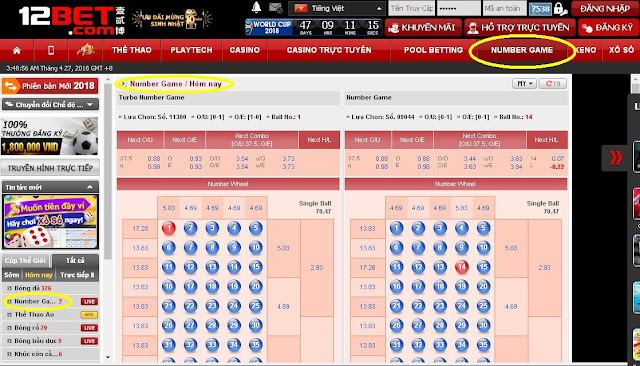640x366 pixels.
Task: Select ball 7 in Turbo Number Game wheel
Action: pyautogui.click(x=190, y=247)
